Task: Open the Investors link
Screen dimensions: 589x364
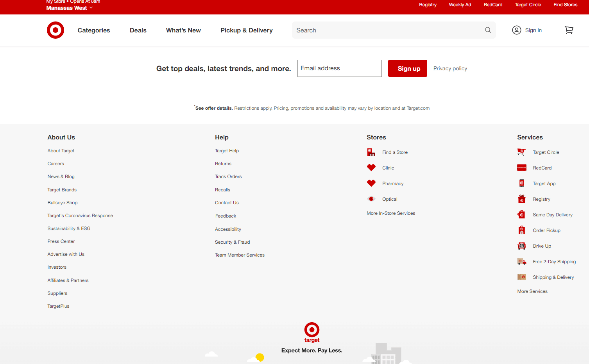Action: (x=57, y=267)
